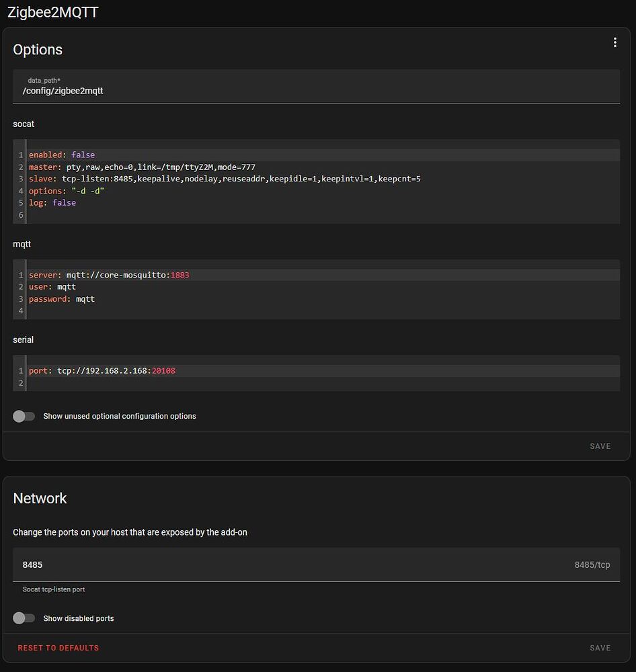Click the mqtt user line

coord(324,287)
